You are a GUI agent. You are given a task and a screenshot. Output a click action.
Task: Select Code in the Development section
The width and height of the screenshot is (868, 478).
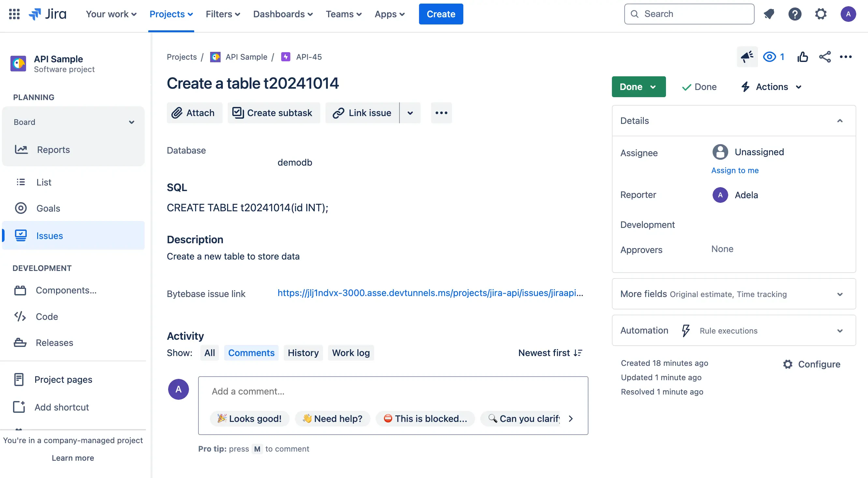coord(47,316)
